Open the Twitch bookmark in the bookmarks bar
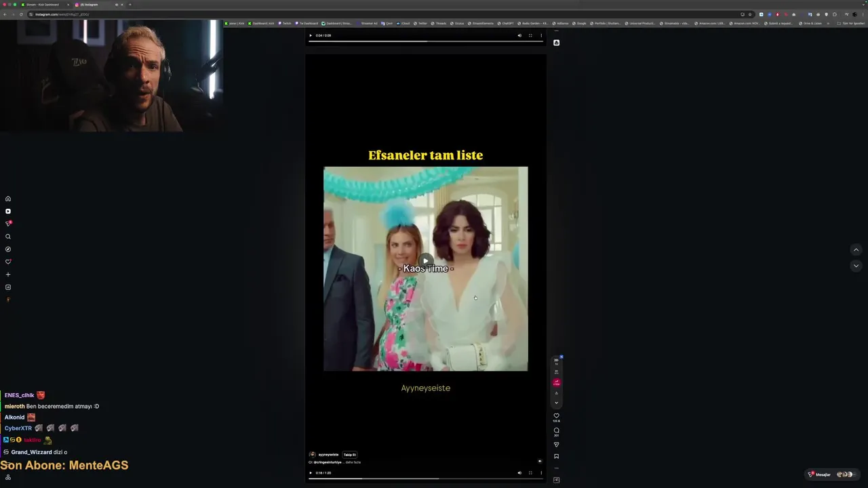 click(285, 23)
